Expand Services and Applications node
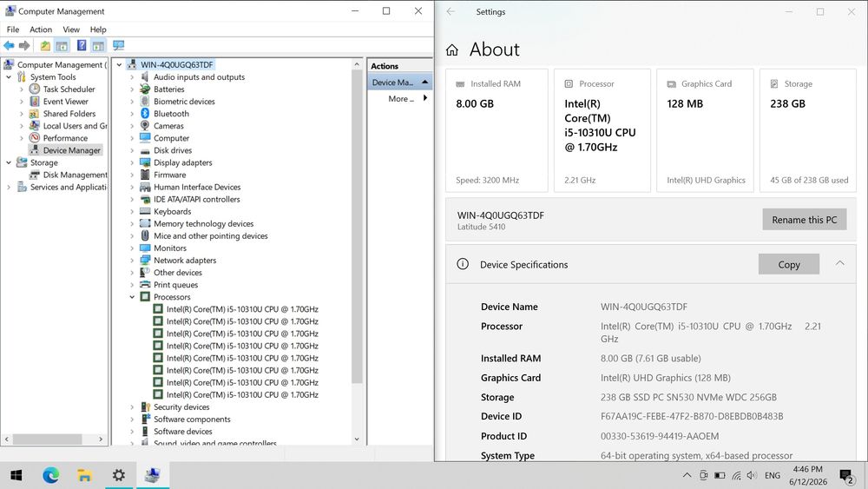Screen dimensions: 868x489 (x=9, y=188)
